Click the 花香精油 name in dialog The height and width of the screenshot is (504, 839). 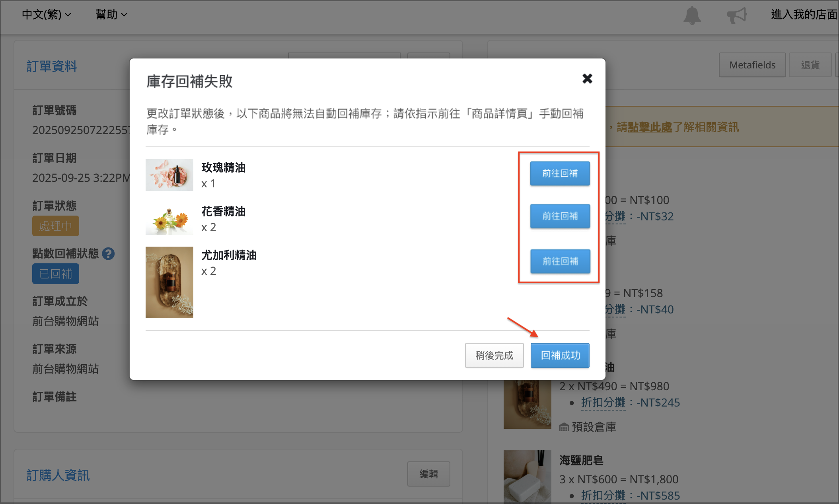tap(223, 211)
